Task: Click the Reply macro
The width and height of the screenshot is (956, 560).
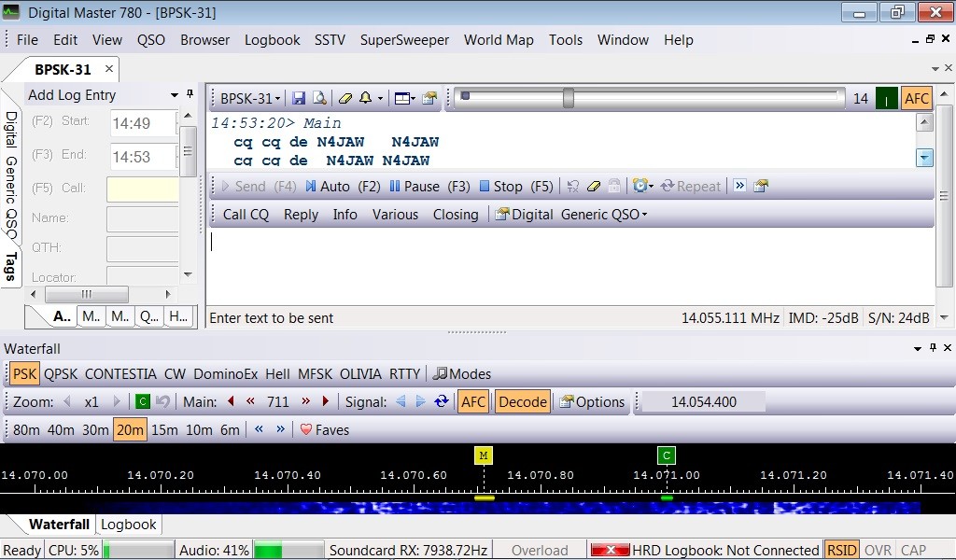Action: [302, 215]
